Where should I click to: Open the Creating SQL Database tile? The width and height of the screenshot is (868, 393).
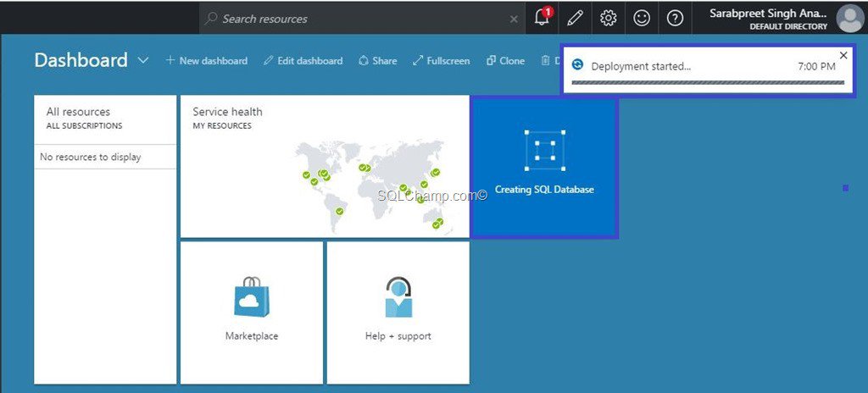click(544, 169)
